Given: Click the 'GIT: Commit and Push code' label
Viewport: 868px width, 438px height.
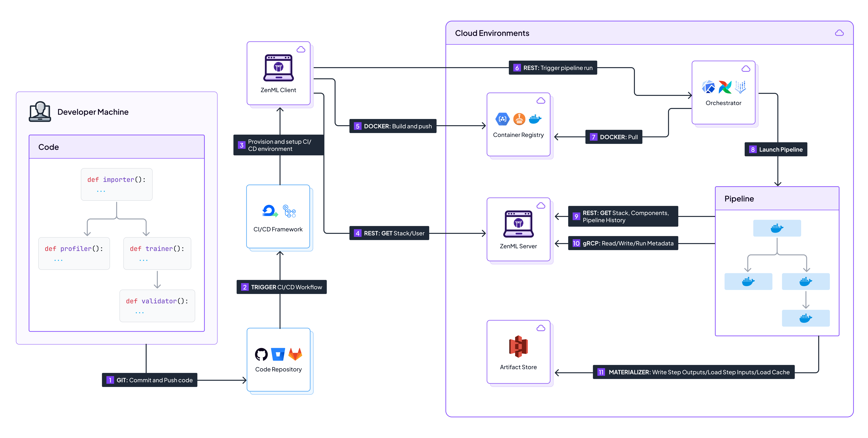Looking at the screenshot, I should (x=150, y=380).
